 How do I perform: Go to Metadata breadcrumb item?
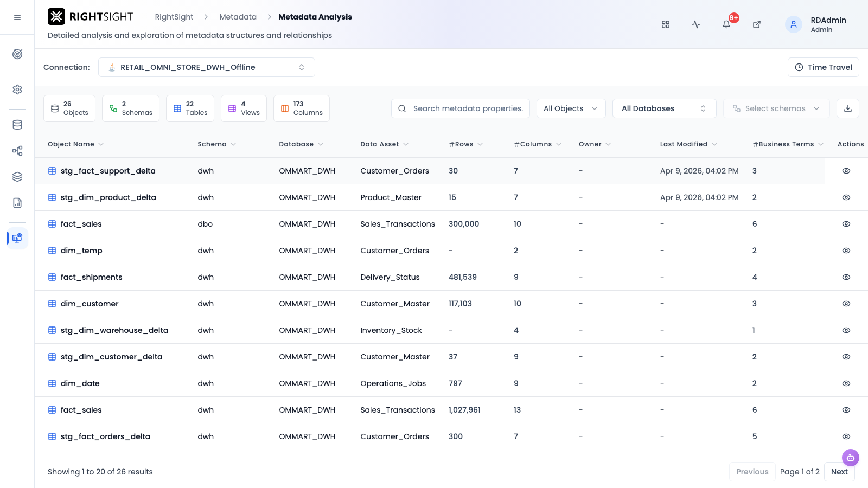click(238, 17)
